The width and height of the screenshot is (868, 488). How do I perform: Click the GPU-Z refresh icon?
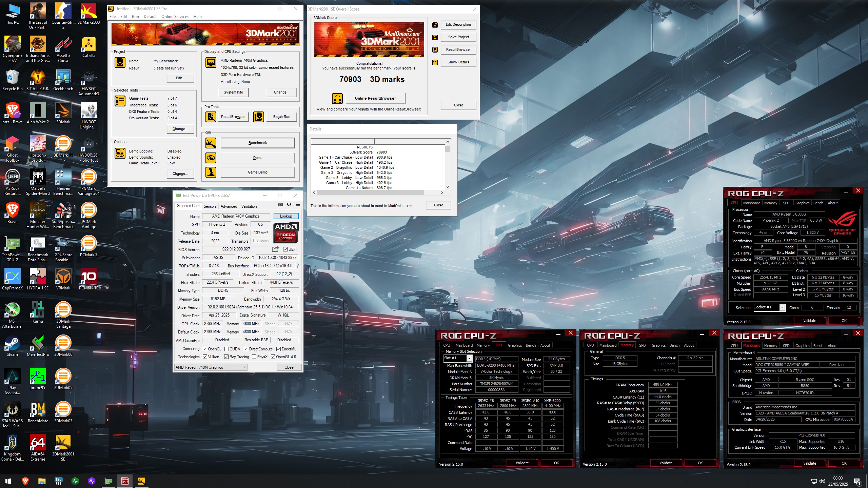(x=289, y=205)
